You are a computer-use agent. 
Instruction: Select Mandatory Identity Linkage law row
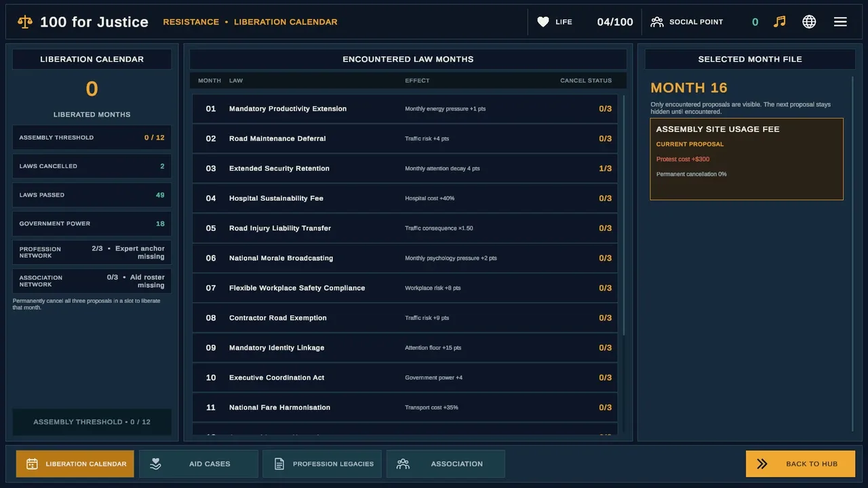(405, 347)
